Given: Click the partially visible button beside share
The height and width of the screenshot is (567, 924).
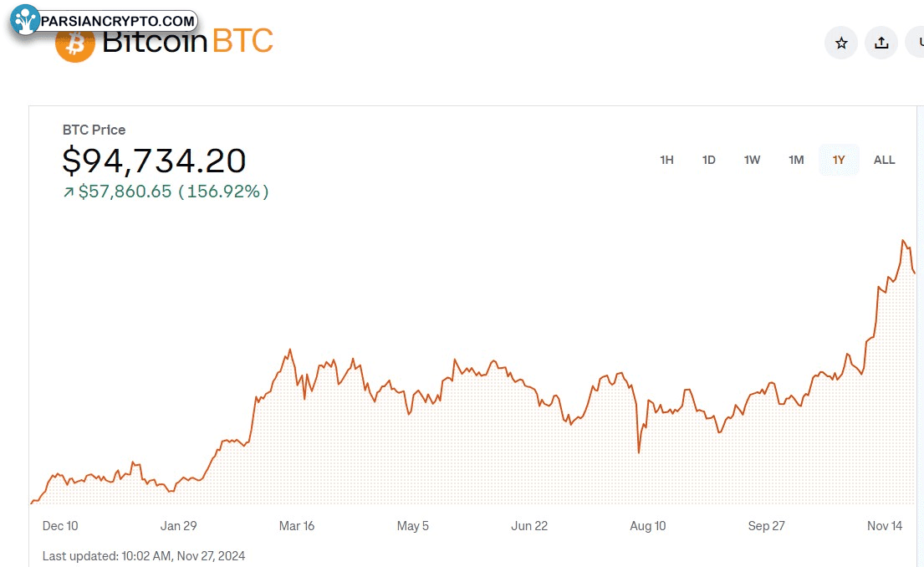Looking at the screenshot, I should (916, 43).
